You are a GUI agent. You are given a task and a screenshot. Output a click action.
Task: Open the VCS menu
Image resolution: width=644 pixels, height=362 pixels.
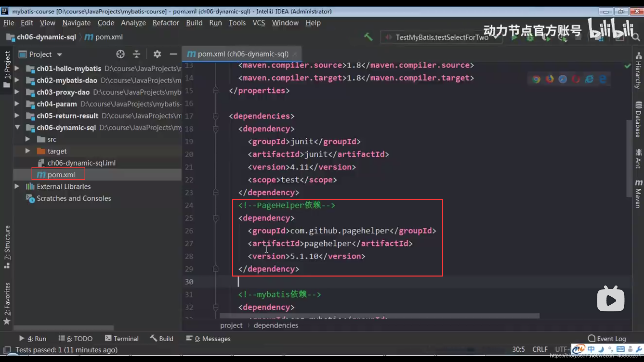pos(259,23)
